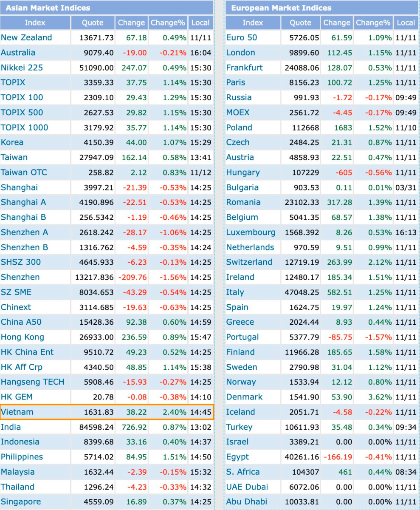Open the Euro 50 index link
The image size is (420, 510).
[x=242, y=38]
